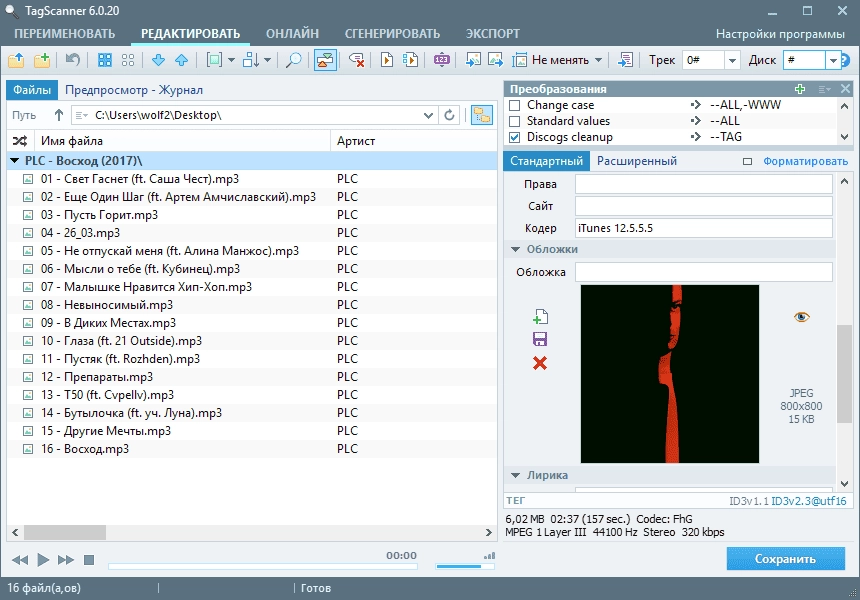Screen dimensions: 860x600
Task: Delete the cover using the red X icon
Action: click(x=540, y=363)
